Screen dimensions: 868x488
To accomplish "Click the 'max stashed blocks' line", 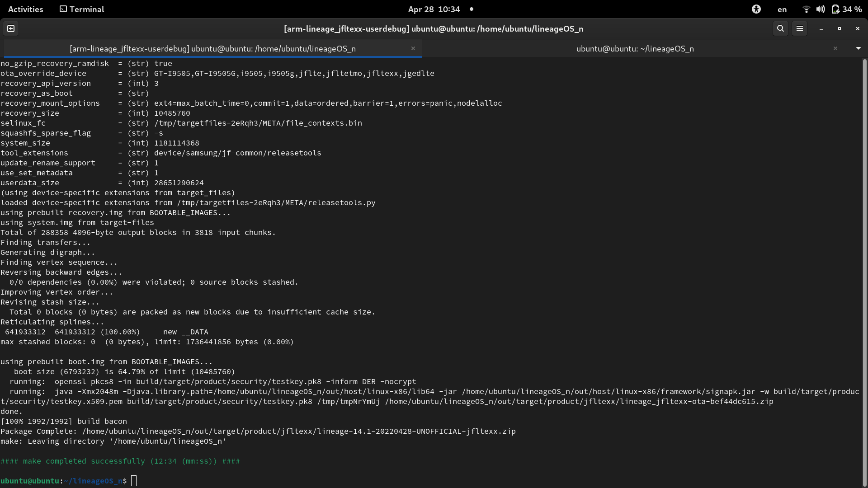I will click(x=147, y=342).
